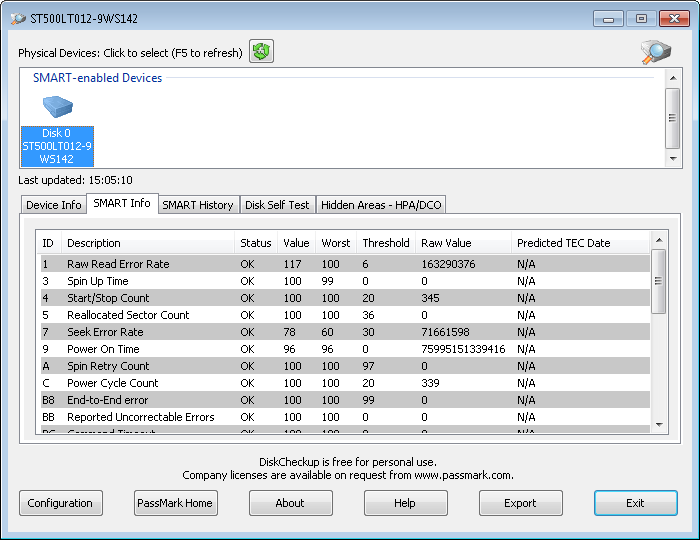Select the Spin Up Time row
Viewport: 700px width, 540px height.
[345, 281]
